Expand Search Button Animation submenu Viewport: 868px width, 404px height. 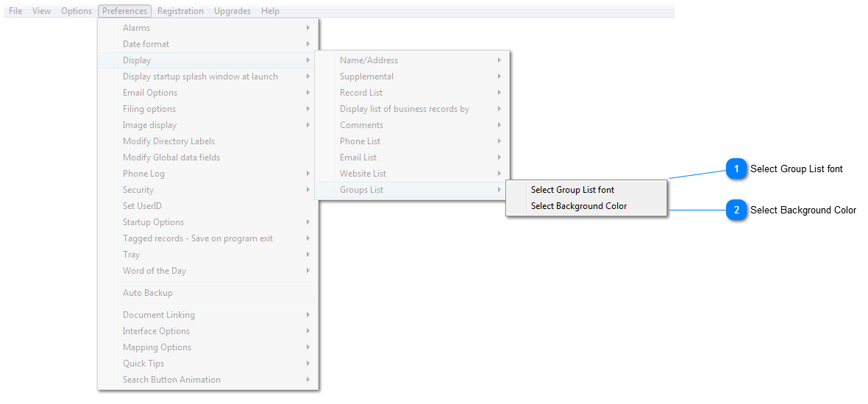(x=208, y=380)
